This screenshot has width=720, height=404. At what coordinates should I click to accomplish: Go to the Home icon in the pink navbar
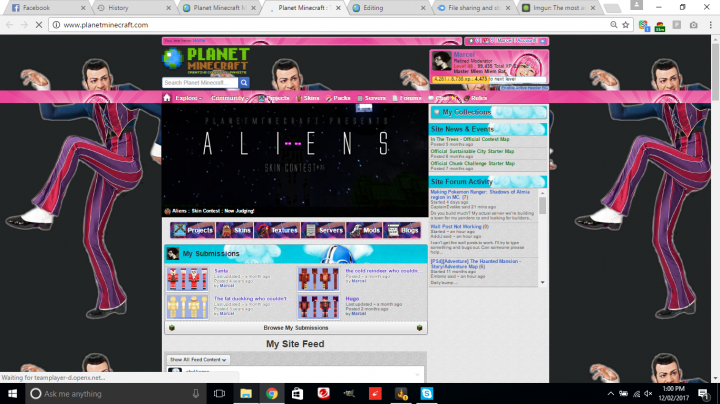167,98
